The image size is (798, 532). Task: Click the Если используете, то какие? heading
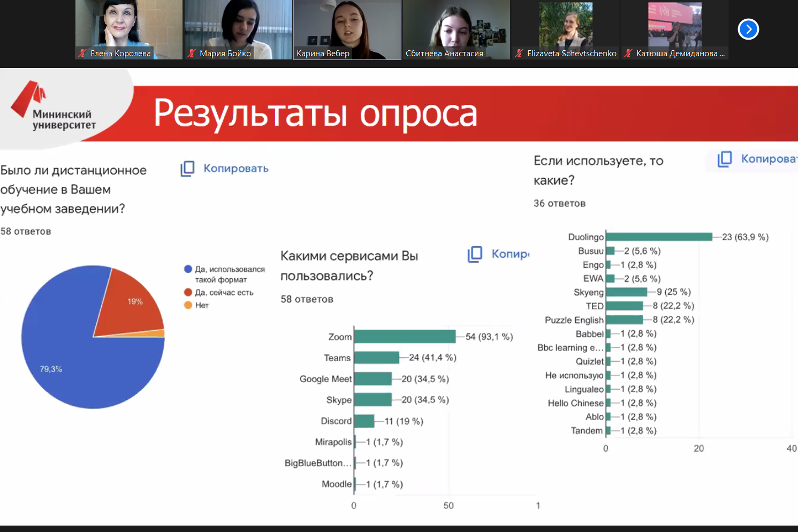click(598, 170)
